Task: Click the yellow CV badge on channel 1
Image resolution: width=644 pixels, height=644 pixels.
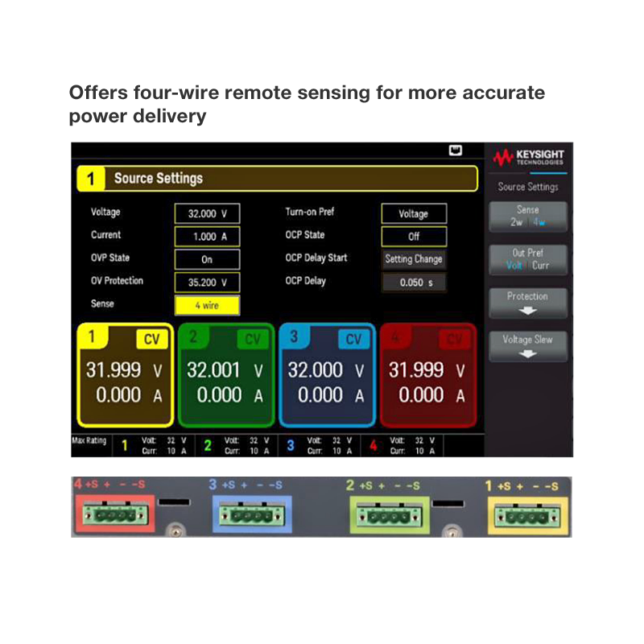Action: coord(152,339)
